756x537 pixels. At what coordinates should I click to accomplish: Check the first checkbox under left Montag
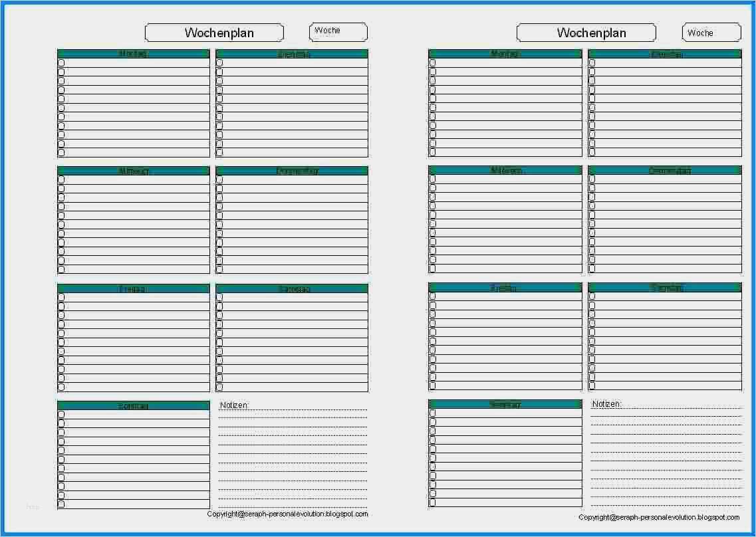[61, 62]
